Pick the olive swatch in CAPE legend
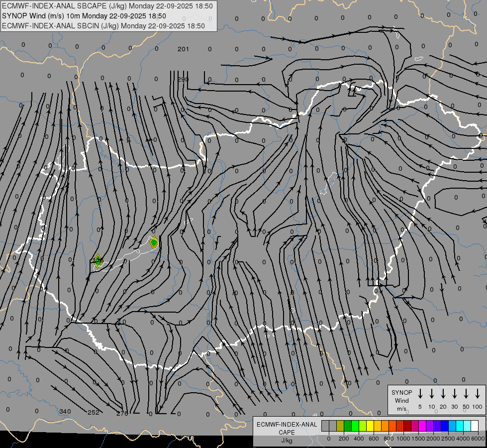This screenshot has width=487, height=448. pos(340,426)
